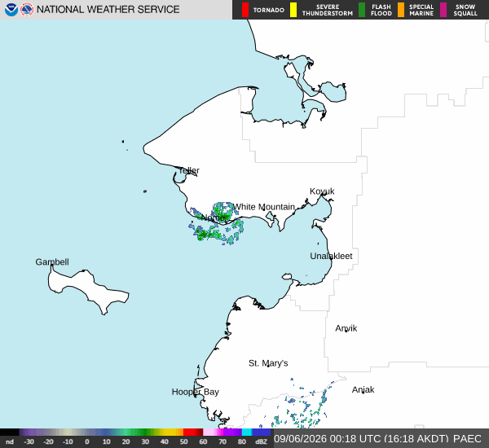Click the NOAA logo icon
Viewport: 489px width, 448px height.
11,10
